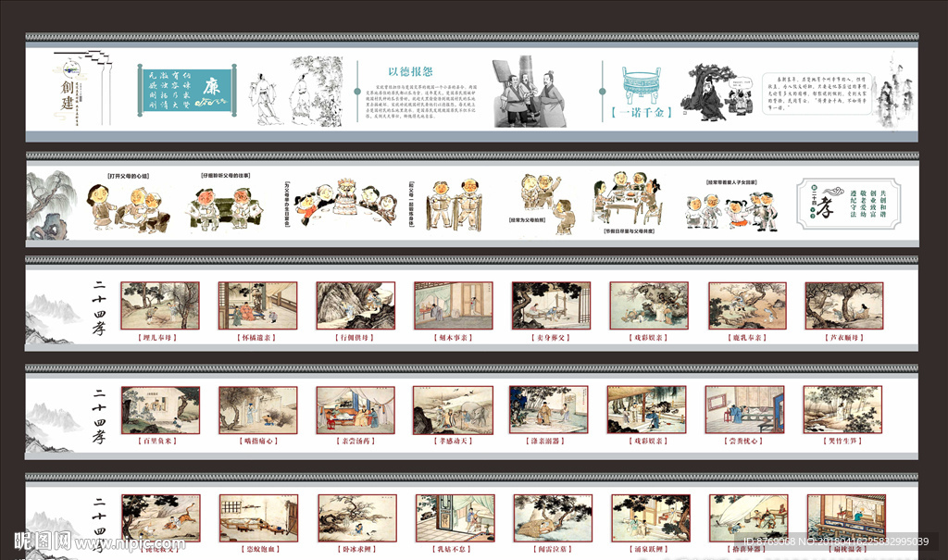Open the 卖身葬父 painting thumbnail
Screen dimensions: 948x560
pyautogui.click(x=551, y=305)
